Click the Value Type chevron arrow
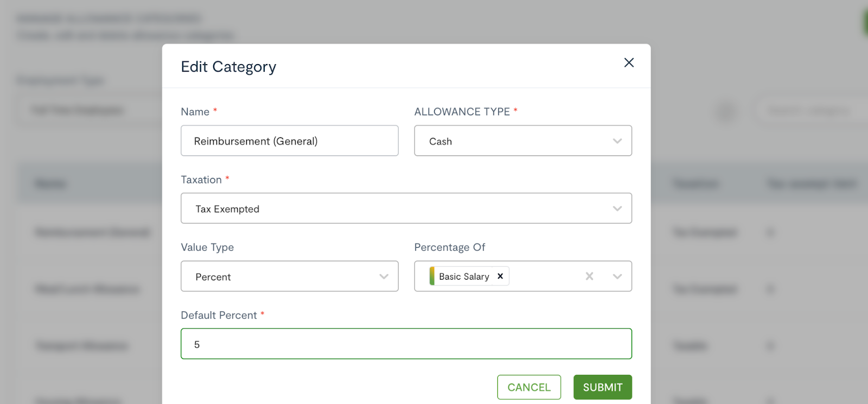Screen dimensions: 868x404 tap(384, 276)
